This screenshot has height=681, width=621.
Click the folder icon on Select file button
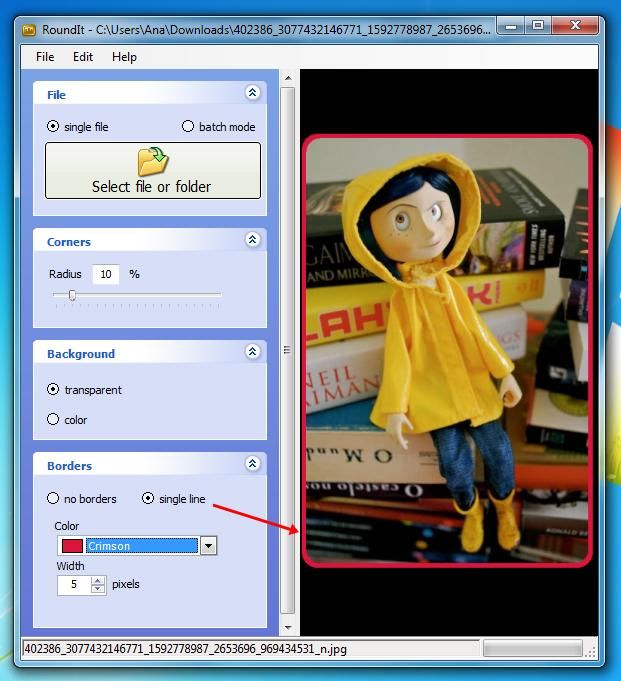153,161
